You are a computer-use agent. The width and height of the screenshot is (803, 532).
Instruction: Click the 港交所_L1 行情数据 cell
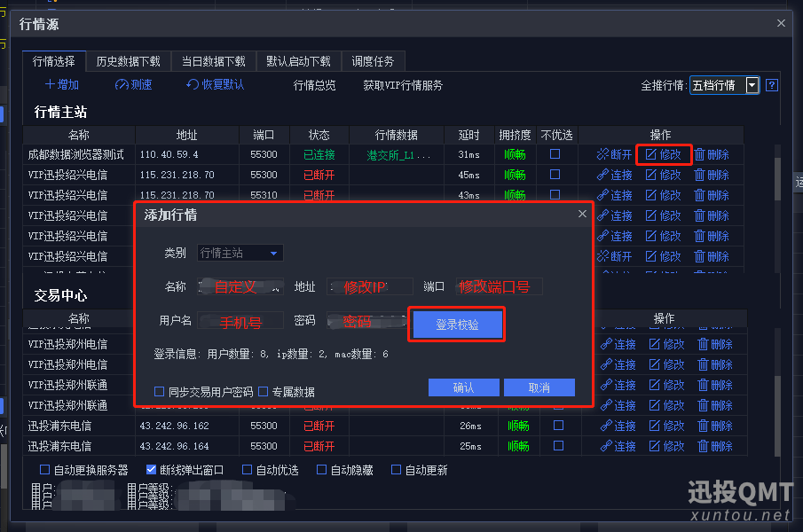click(397, 154)
